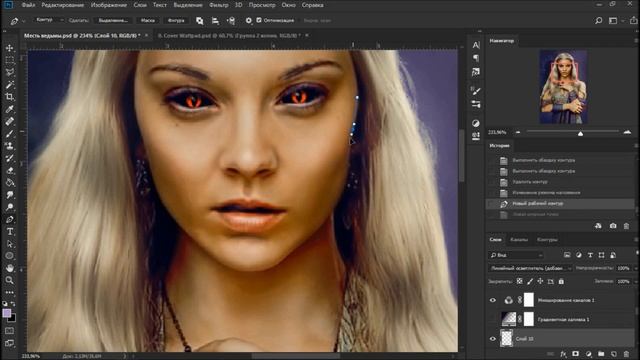
Task: Open the path arrangement icon in options bar
Action: 231,20
